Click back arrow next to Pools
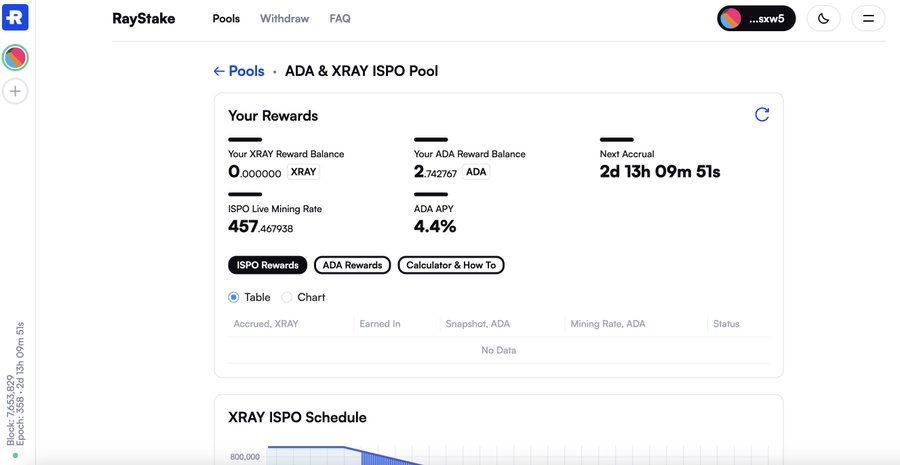900x465 pixels. [219, 71]
